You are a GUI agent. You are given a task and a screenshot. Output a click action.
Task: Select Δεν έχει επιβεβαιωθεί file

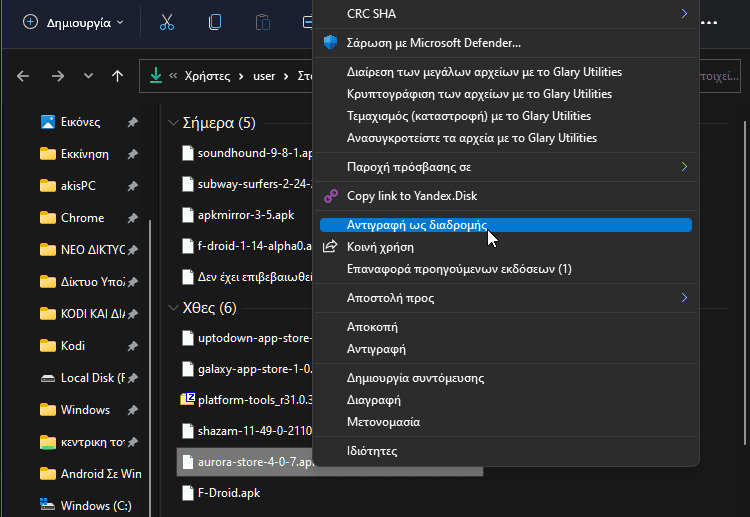[247, 277]
